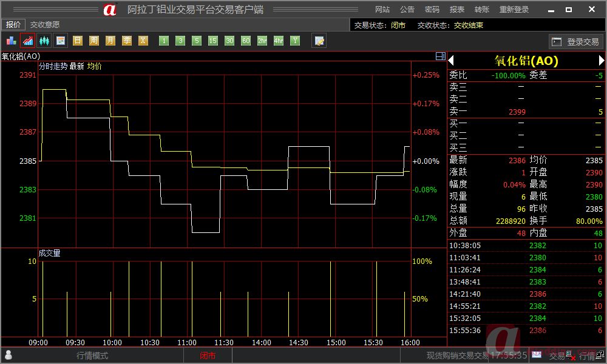Select trade row 15:32:05

click(x=526, y=318)
